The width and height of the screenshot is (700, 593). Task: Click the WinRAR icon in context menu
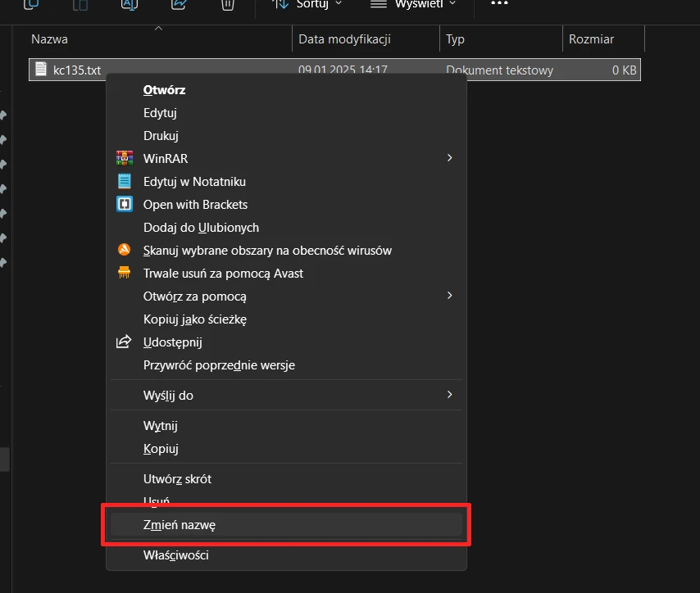pos(125,158)
